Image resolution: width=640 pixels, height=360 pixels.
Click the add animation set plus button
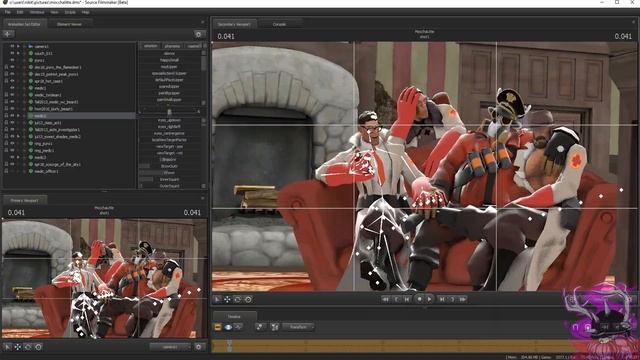(8, 34)
